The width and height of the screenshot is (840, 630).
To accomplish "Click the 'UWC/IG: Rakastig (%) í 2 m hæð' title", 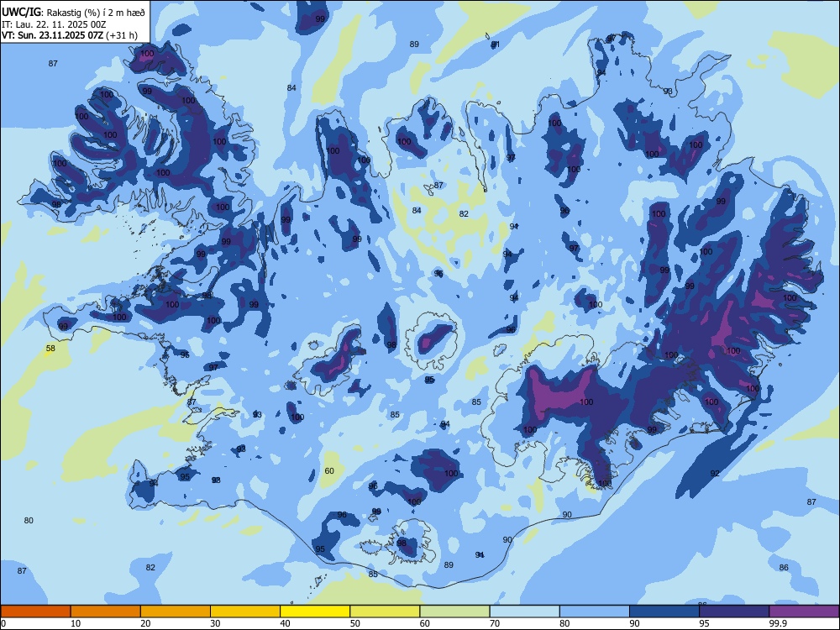I will (x=73, y=13).
